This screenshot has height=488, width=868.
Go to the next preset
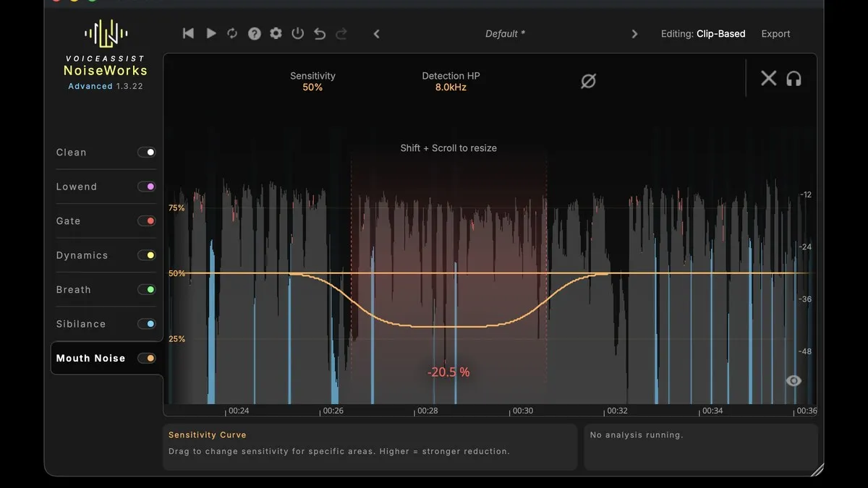[634, 34]
